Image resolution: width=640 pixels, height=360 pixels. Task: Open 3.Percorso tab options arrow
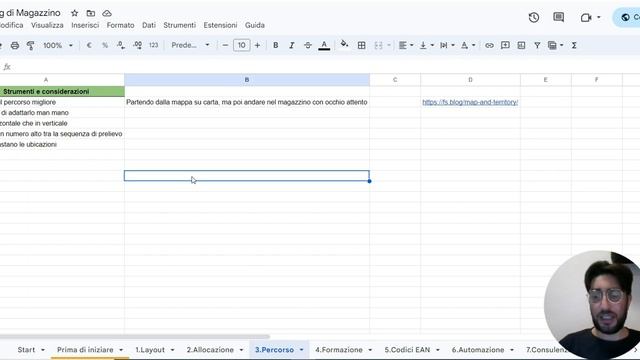pyautogui.click(x=301, y=350)
